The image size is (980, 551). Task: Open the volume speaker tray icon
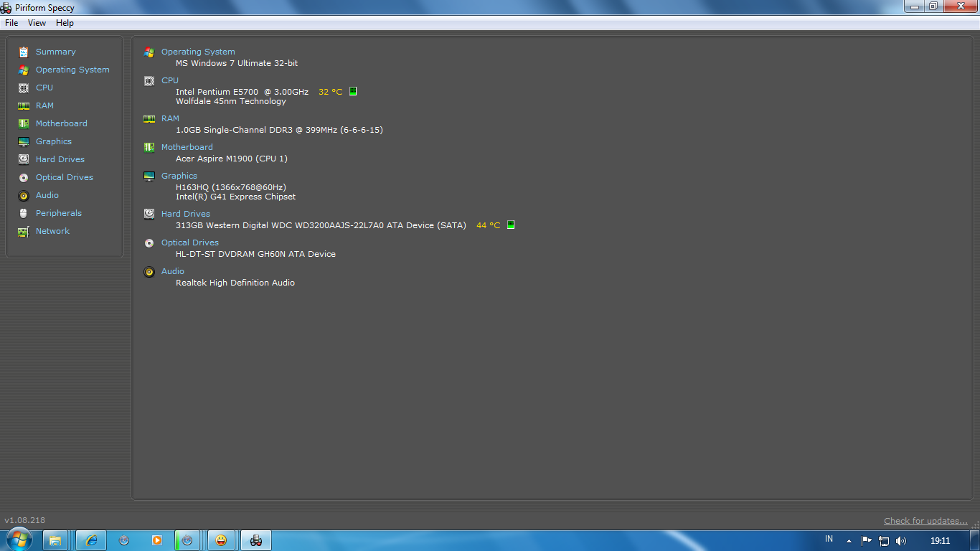coord(901,541)
